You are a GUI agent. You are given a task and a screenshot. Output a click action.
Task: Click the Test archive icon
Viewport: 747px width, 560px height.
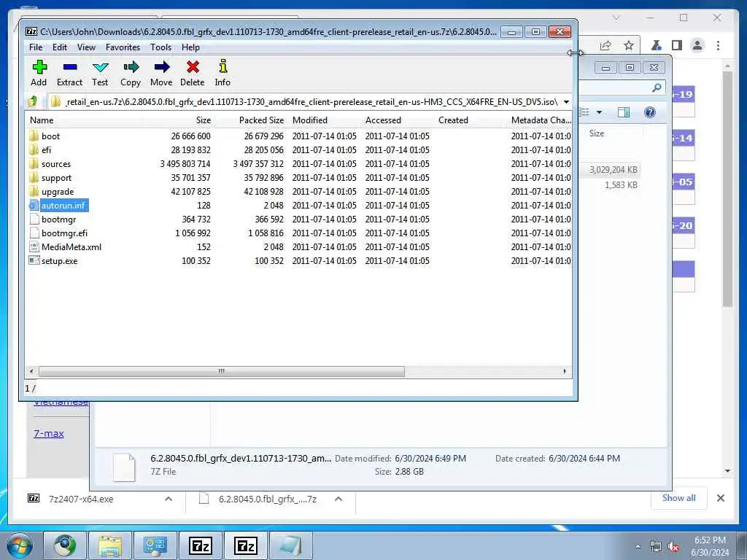point(100,72)
